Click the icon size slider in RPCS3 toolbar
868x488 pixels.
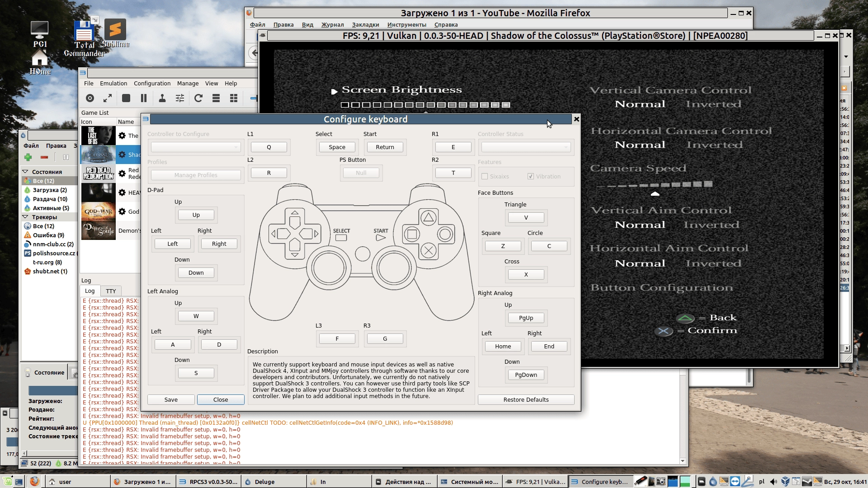click(x=254, y=98)
